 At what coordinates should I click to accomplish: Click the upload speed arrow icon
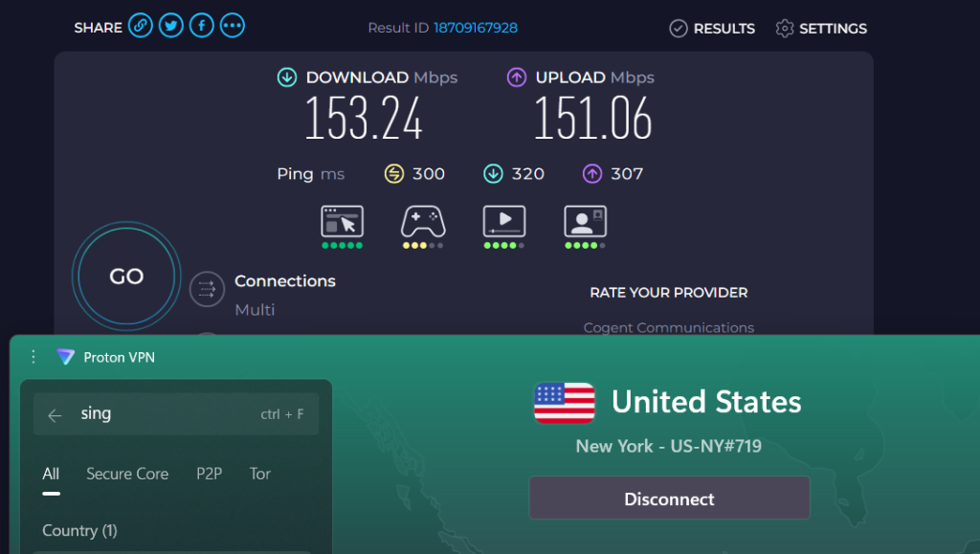pyautogui.click(x=515, y=77)
